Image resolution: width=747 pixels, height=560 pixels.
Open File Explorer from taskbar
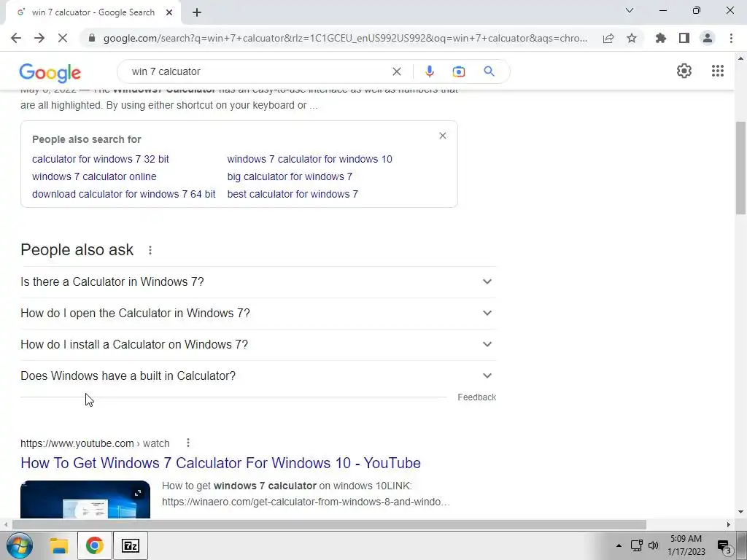(60, 545)
